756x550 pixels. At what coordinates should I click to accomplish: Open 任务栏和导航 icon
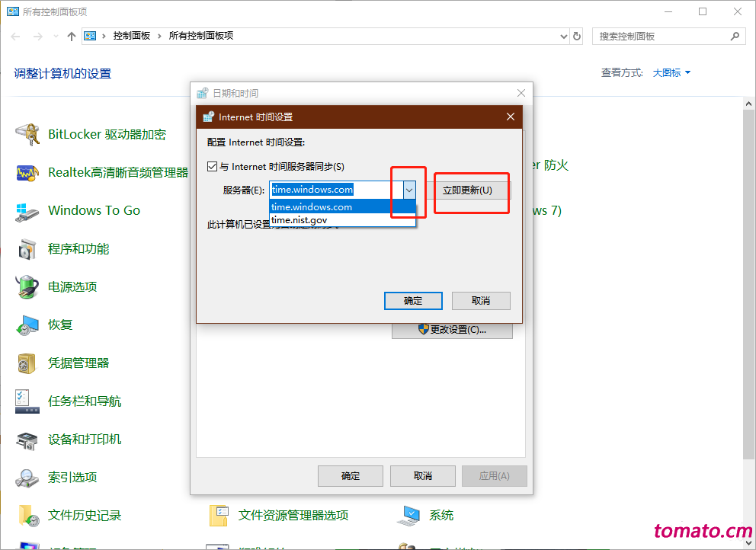[27, 401]
